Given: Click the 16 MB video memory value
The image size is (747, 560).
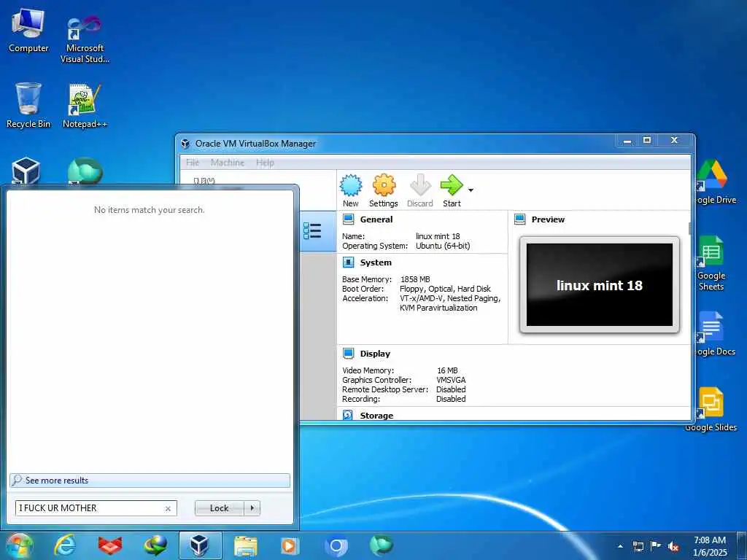Looking at the screenshot, I should click(x=447, y=370).
